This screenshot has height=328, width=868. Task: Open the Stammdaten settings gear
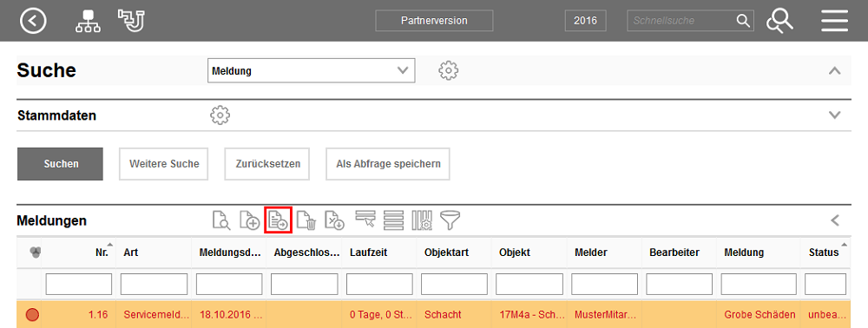pyautogui.click(x=220, y=115)
